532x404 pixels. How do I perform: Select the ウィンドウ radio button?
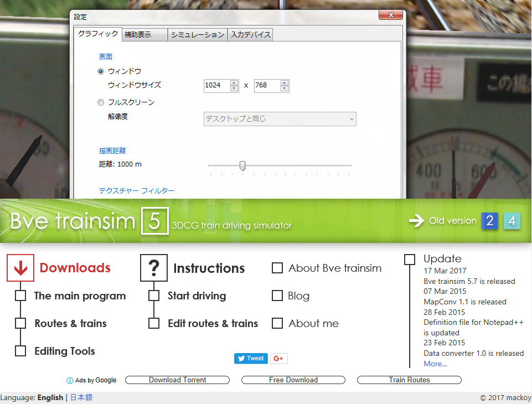(x=101, y=71)
